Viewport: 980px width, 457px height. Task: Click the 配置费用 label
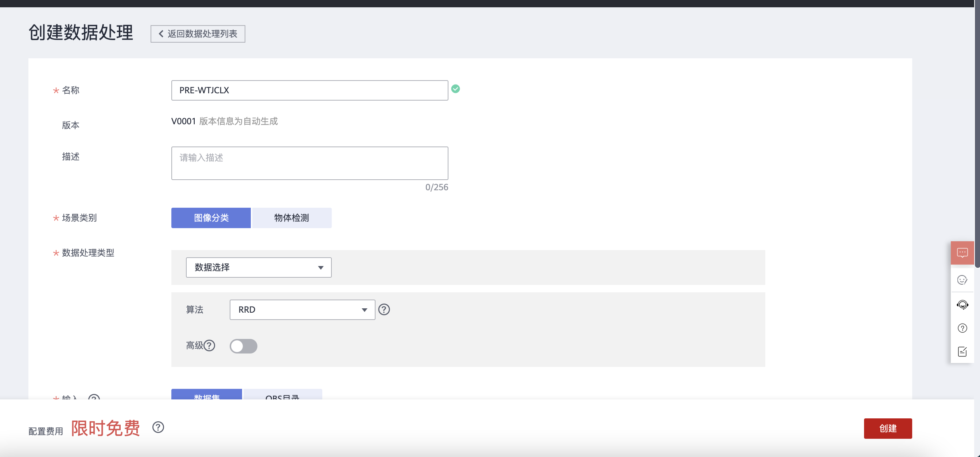click(x=46, y=431)
